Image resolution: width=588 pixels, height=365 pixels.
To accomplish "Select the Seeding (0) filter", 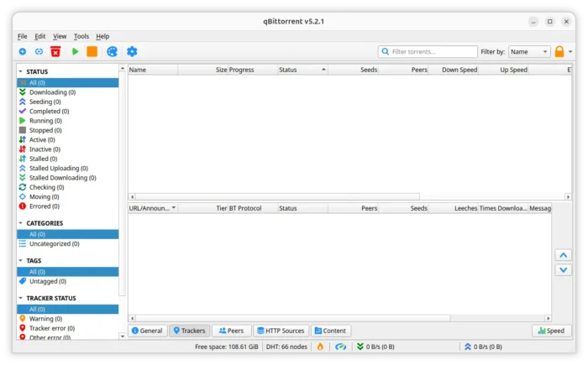I will point(68,102).
